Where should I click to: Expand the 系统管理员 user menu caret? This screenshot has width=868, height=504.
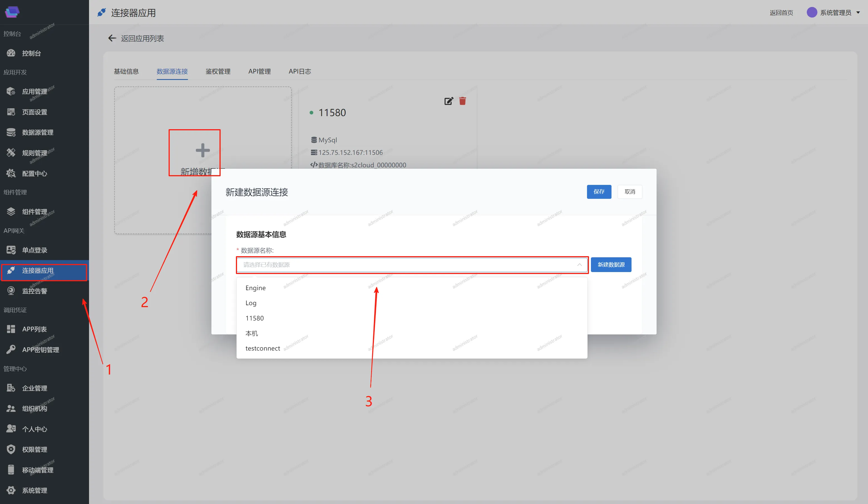point(858,13)
